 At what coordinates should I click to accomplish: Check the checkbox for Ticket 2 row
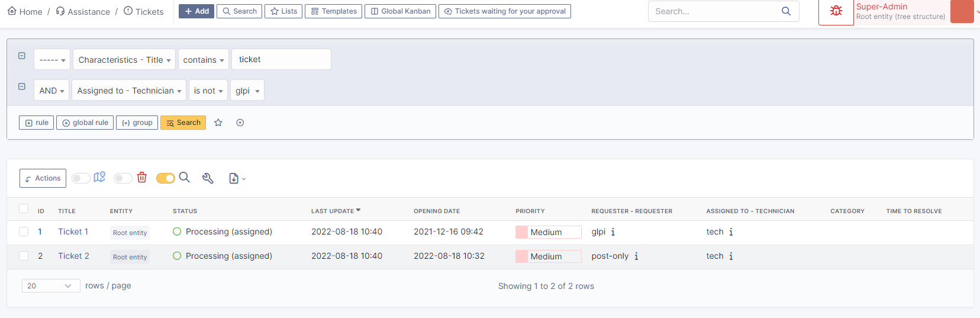pyautogui.click(x=24, y=256)
